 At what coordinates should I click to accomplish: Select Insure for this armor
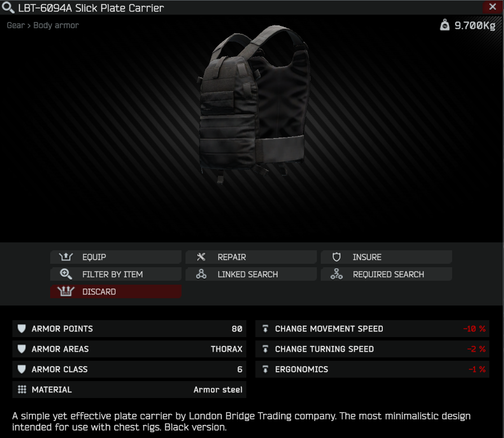[x=386, y=257]
